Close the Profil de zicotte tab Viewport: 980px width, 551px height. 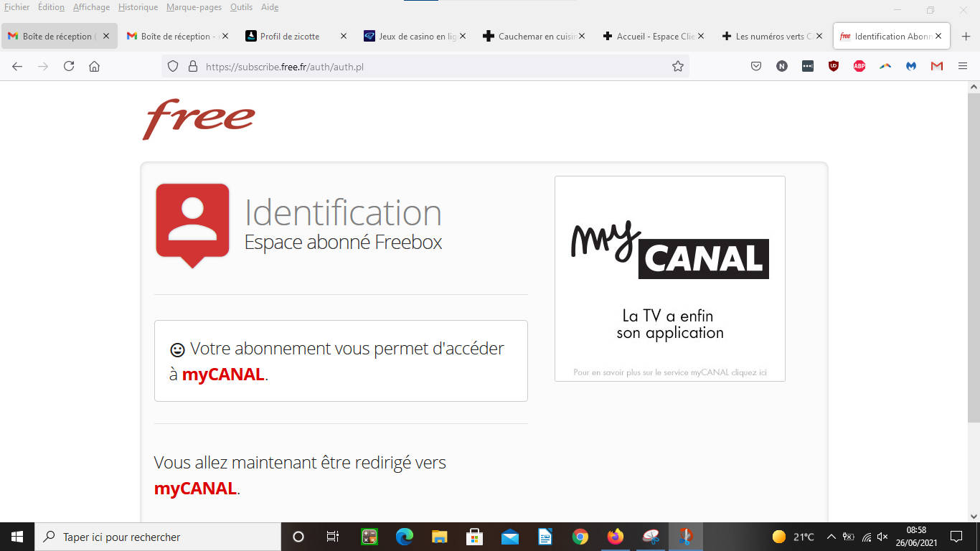[x=344, y=36]
